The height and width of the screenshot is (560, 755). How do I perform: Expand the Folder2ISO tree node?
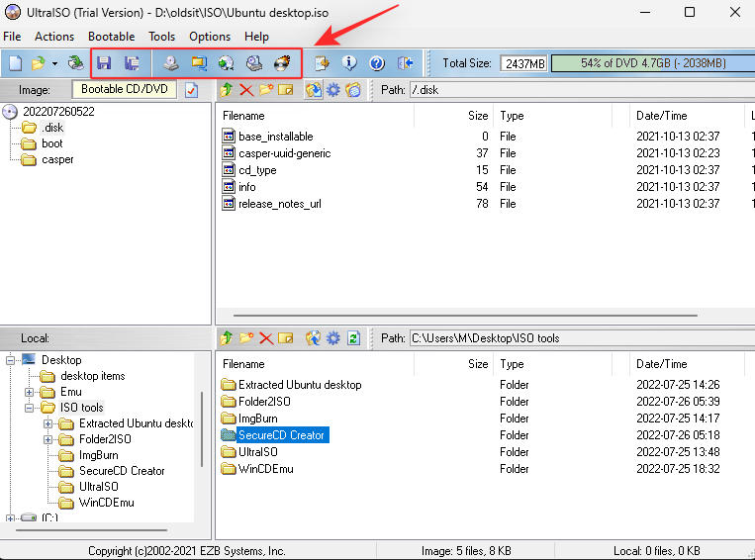point(47,439)
